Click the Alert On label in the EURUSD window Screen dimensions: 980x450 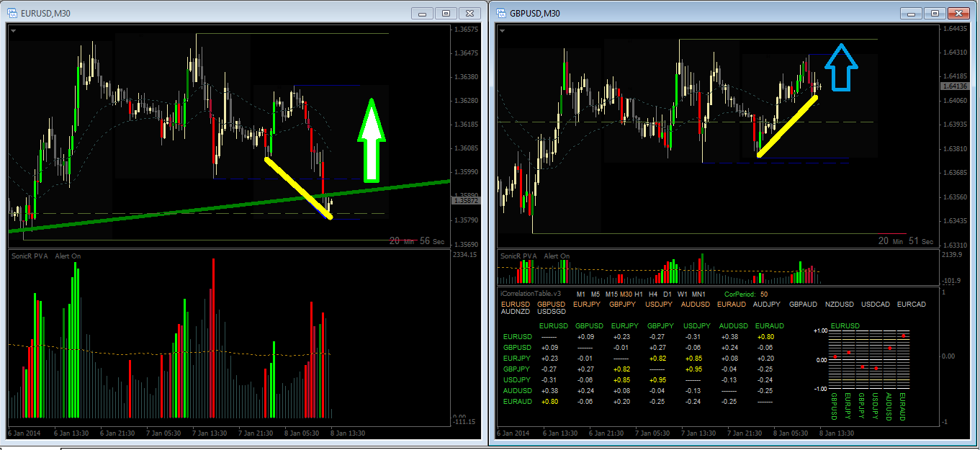(x=68, y=256)
